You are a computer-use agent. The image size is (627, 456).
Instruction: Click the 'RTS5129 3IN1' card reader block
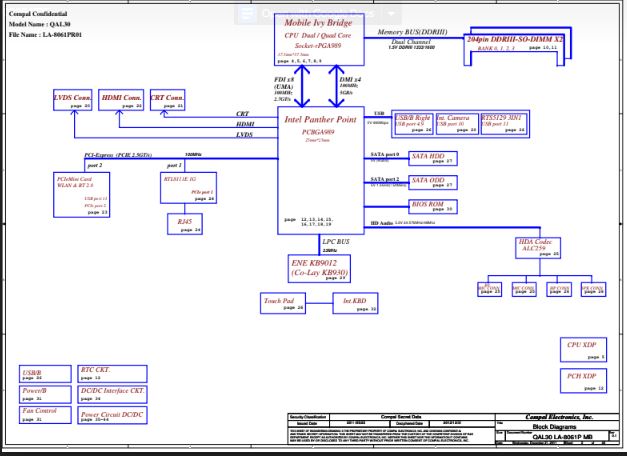click(x=504, y=124)
